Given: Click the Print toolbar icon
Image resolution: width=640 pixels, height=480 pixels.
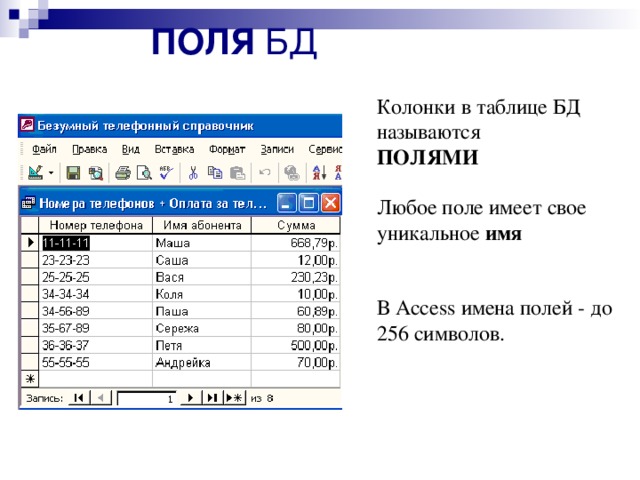Looking at the screenshot, I should pos(122,173).
